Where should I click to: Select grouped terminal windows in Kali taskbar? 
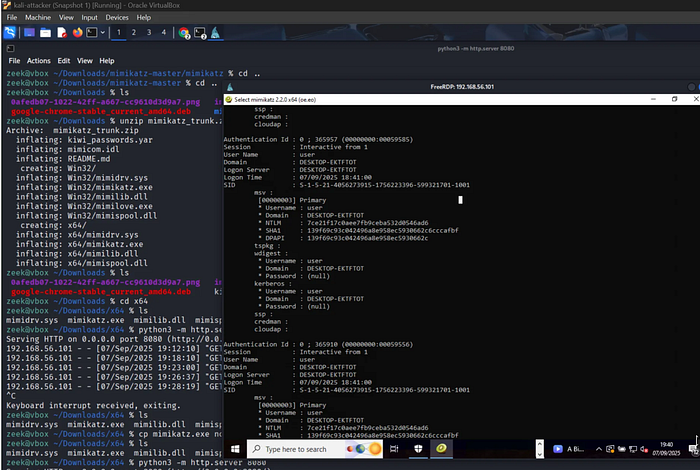coord(200,33)
